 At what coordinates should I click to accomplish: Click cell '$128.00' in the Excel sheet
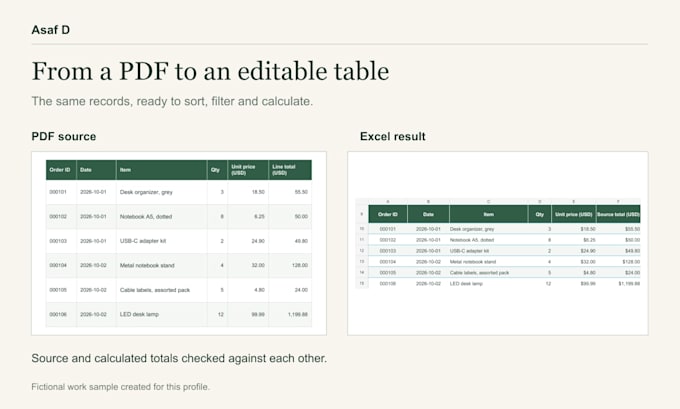click(x=631, y=262)
